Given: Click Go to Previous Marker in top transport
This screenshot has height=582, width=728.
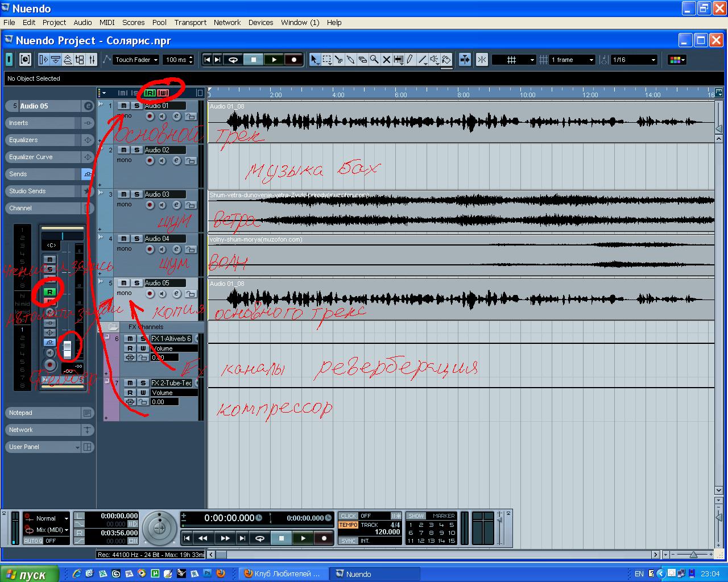Looking at the screenshot, I should tap(207, 60).
